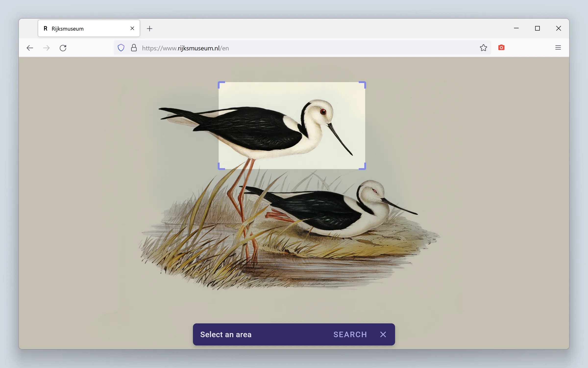Click the padlock site security icon
This screenshot has width=588, height=368.
coord(134,48)
